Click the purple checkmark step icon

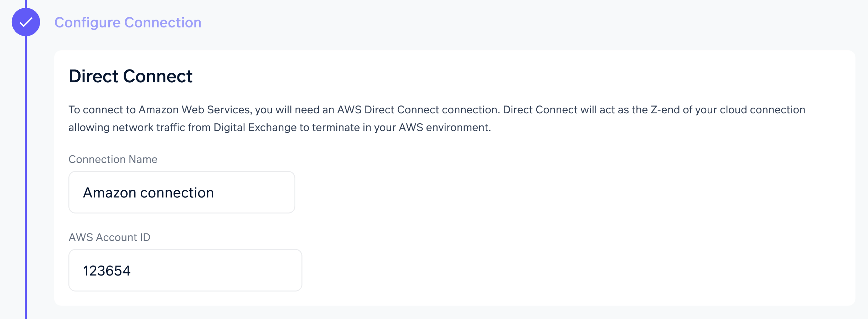click(26, 22)
